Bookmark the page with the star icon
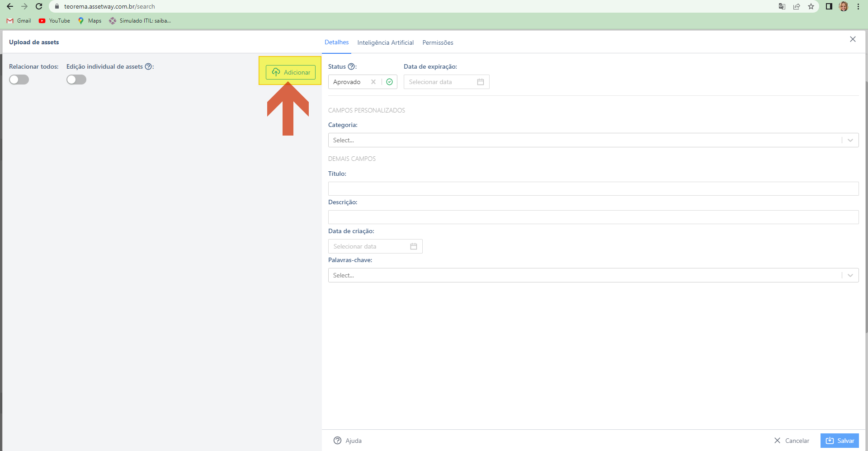868x451 pixels. point(811,6)
